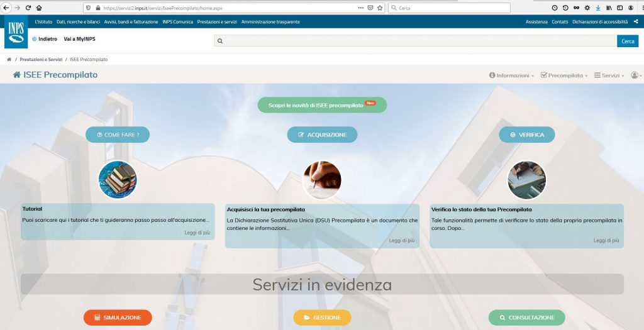This screenshot has width=644, height=330.
Task: Open Dichiarazioni di accessibilità link
Action: [600, 22]
